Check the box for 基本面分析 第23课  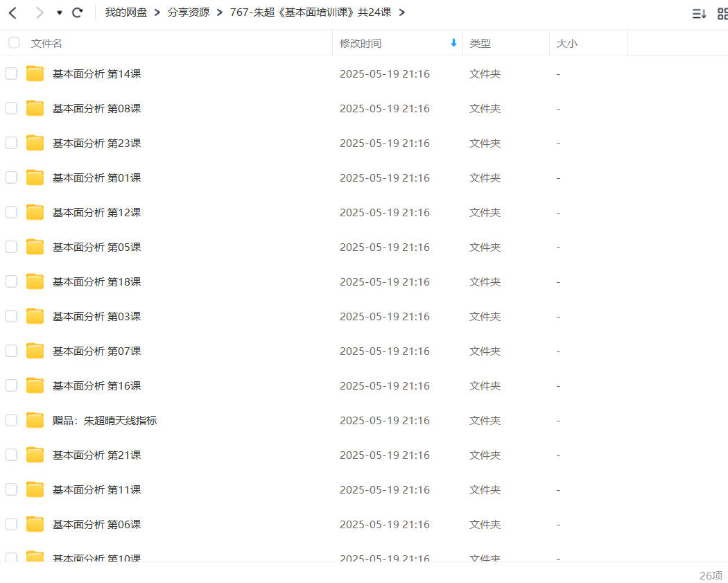(x=11, y=143)
